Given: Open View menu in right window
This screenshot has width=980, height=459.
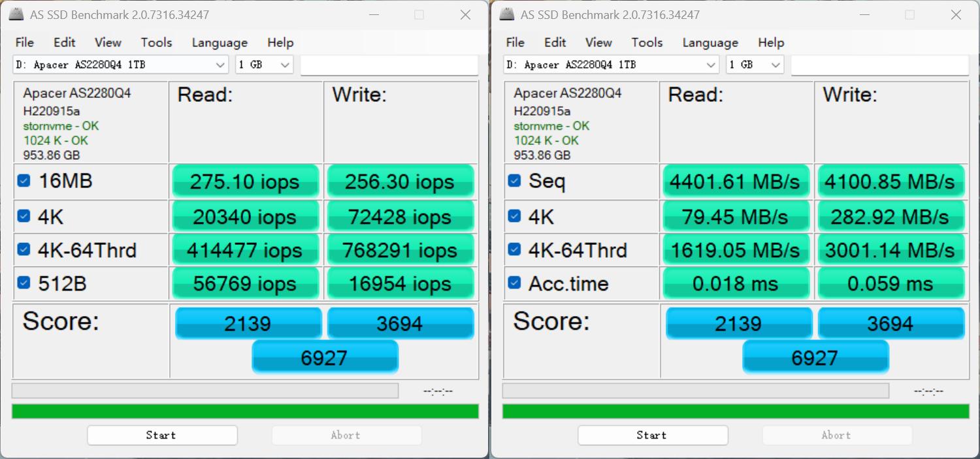Looking at the screenshot, I should point(598,42).
